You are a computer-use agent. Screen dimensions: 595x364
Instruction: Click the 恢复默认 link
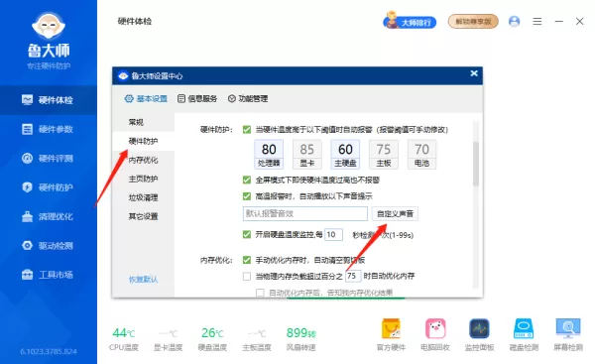pos(143,280)
